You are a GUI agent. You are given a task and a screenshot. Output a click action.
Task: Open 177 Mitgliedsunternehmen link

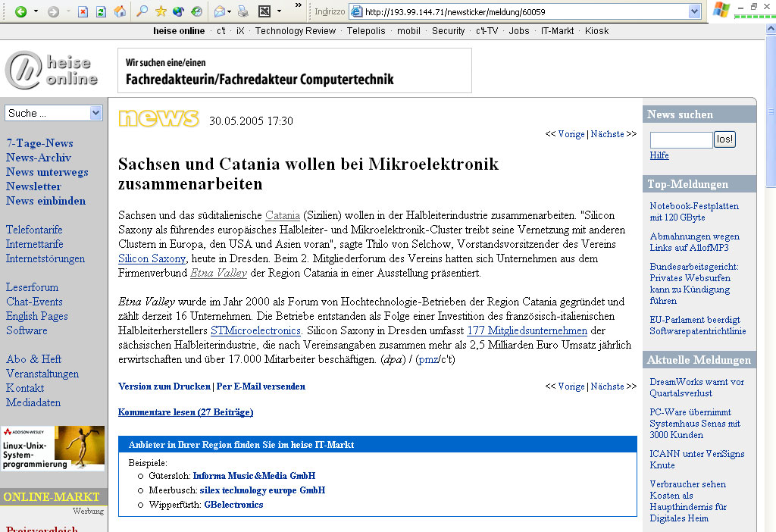(x=527, y=330)
